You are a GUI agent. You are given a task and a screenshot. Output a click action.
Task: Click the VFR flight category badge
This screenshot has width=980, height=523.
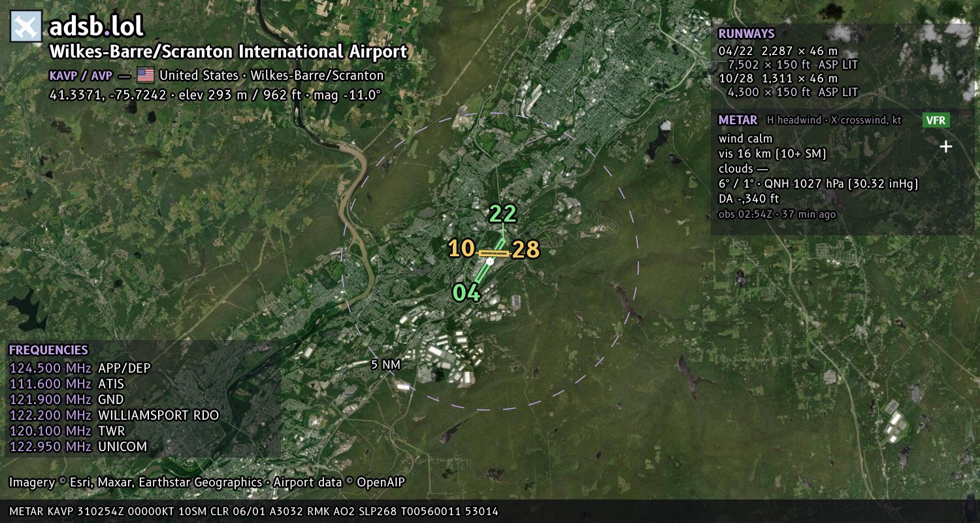pos(936,120)
